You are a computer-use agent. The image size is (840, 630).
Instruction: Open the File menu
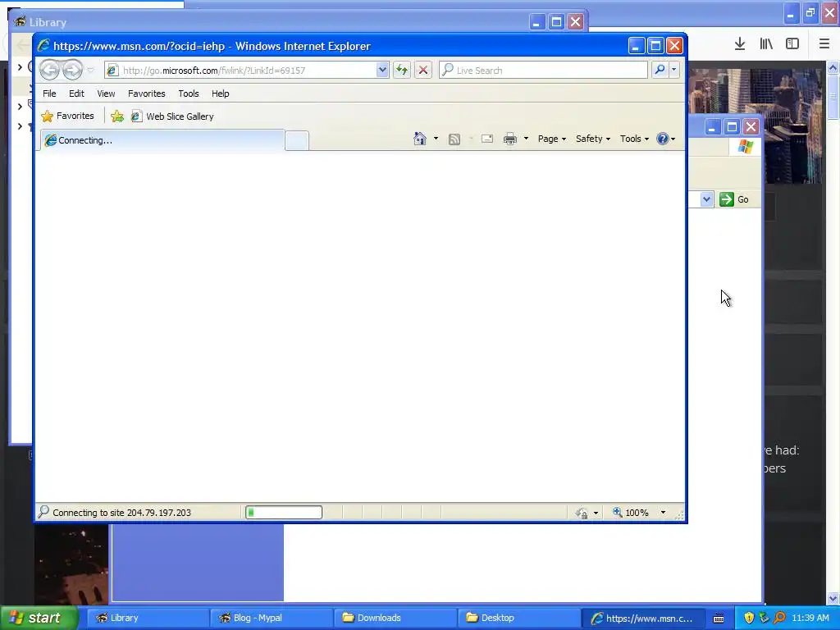point(49,94)
